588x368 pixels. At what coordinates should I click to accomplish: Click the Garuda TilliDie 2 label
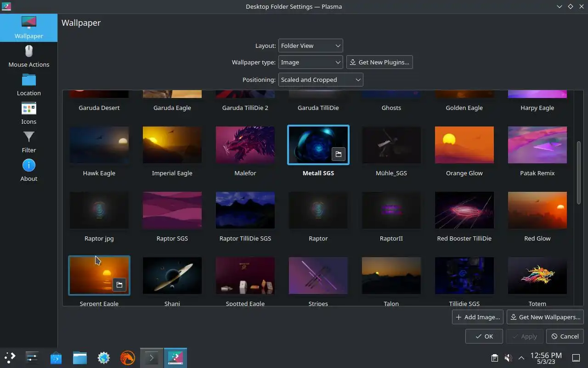coord(245,108)
